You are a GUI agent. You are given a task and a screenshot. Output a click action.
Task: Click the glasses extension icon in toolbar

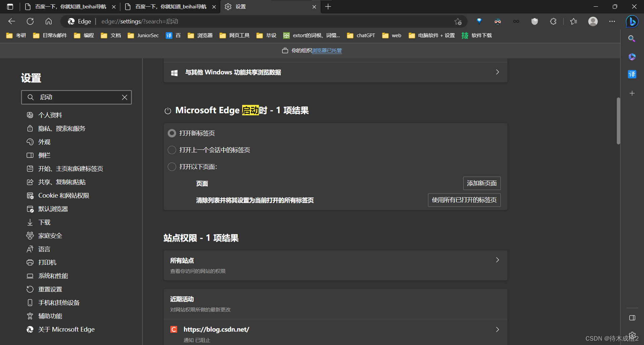click(498, 21)
